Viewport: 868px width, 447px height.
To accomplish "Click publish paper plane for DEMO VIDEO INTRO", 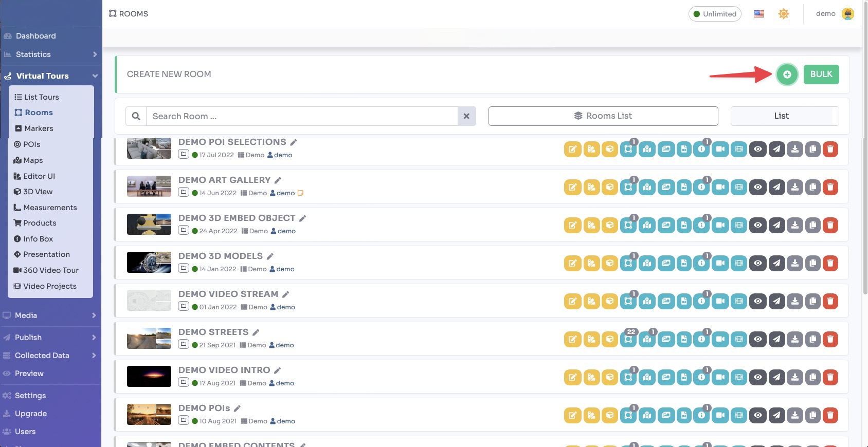I will click(x=776, y=378).
